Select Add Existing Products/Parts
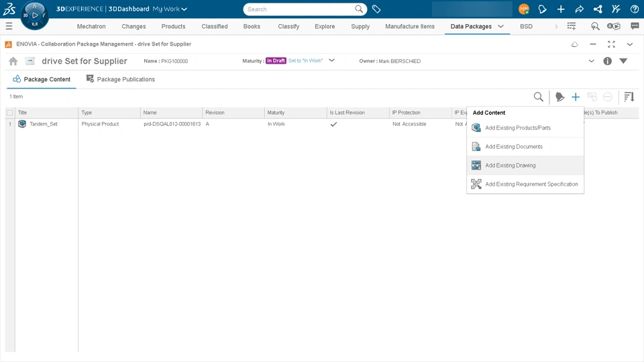 pyautogui.click(x=525, y=128)
